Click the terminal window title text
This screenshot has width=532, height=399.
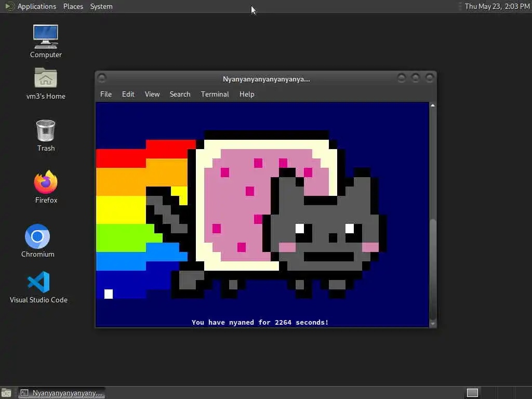point(267,79)
